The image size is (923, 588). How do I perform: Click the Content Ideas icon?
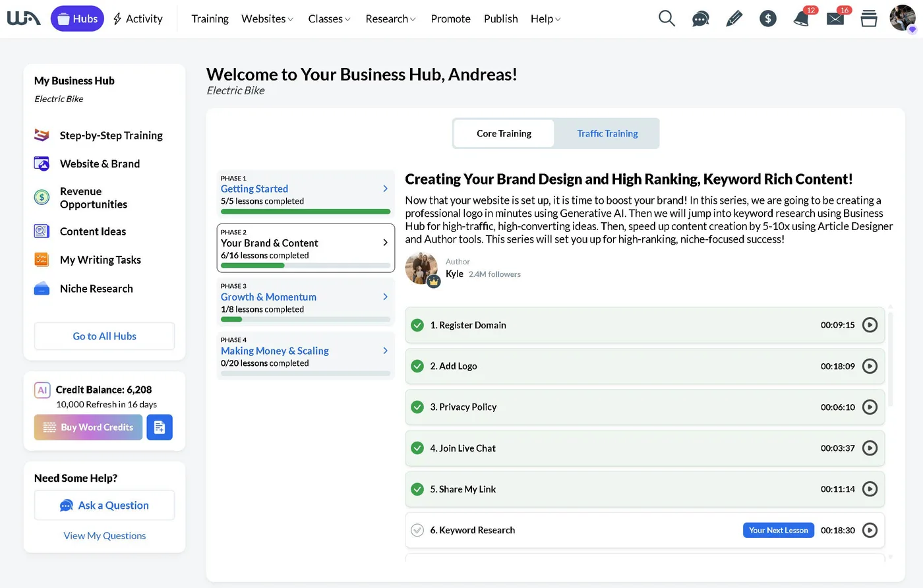(42, 231)
